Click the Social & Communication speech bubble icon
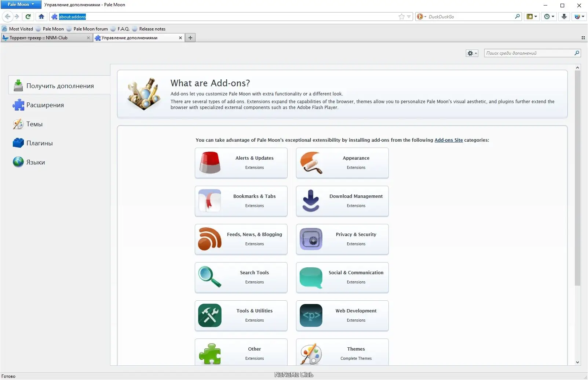 pos(311,278)
